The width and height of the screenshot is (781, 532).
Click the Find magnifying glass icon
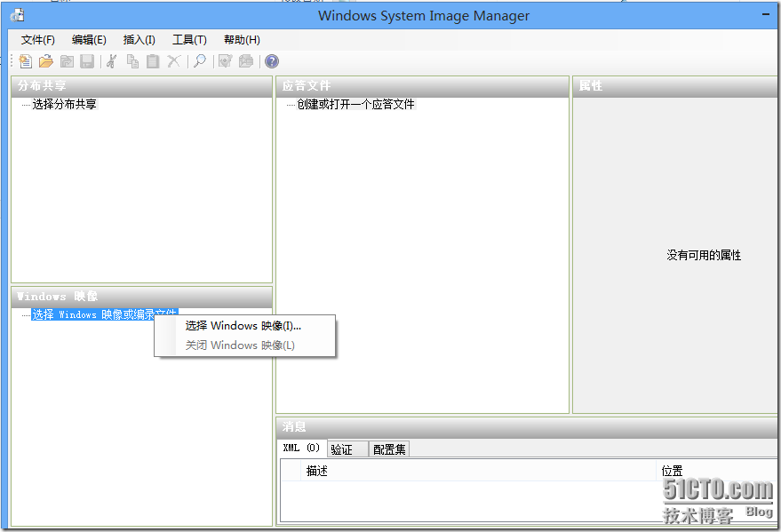point(200,61)
